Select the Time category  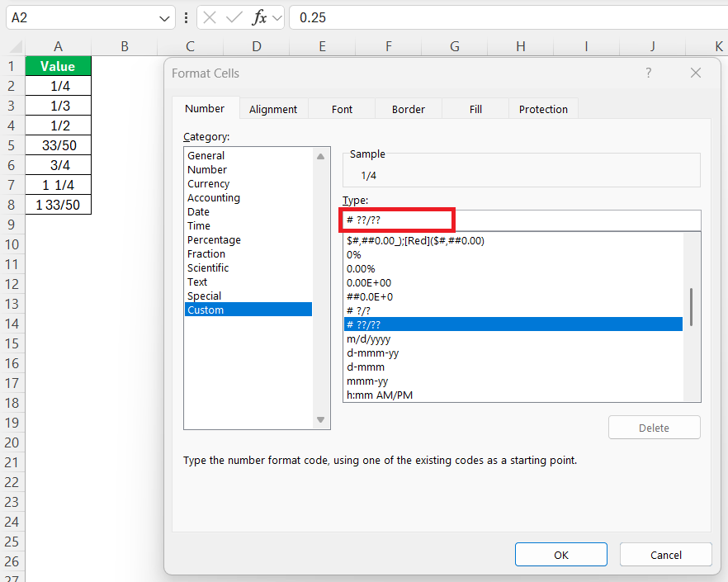pyautogui.click(x=248, y=225)
